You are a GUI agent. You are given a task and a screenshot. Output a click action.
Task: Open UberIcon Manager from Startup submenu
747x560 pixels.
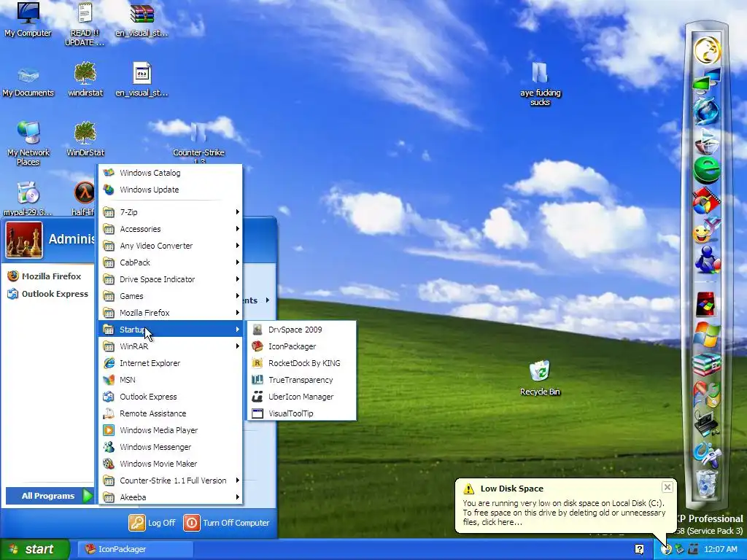click(x=301, y=397)
